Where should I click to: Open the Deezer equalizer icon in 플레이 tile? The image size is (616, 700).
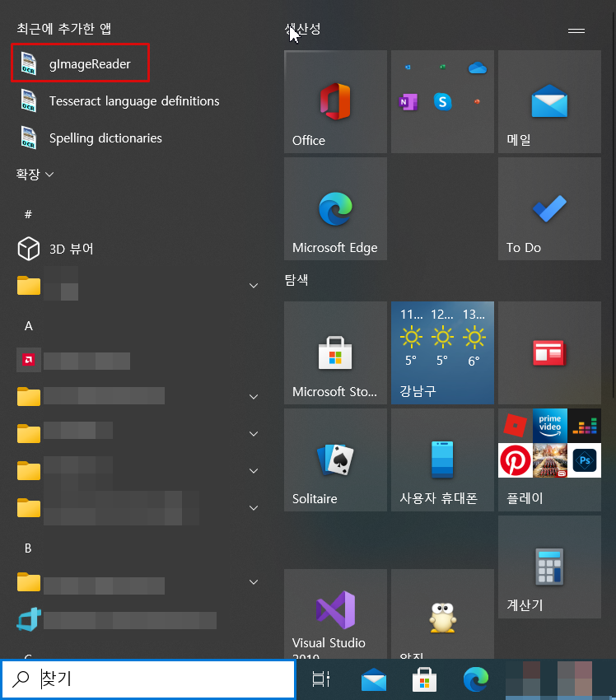point(585,426)
